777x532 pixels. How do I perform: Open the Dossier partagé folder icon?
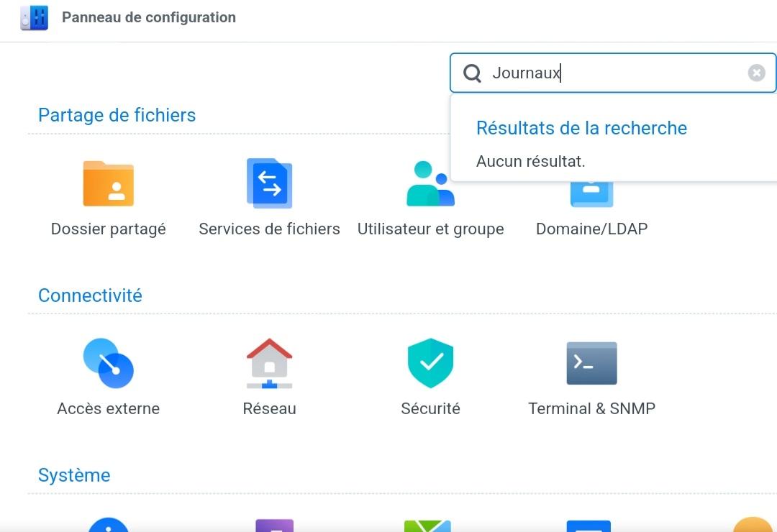point(109,184)
